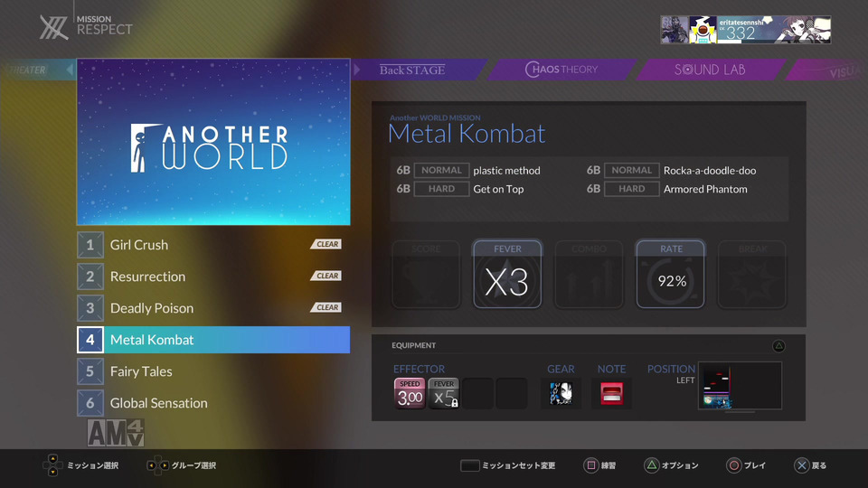Select the Fairy Tales mission
The width and height of the screenshot is (868, 488).
click(x=213, y=371)
